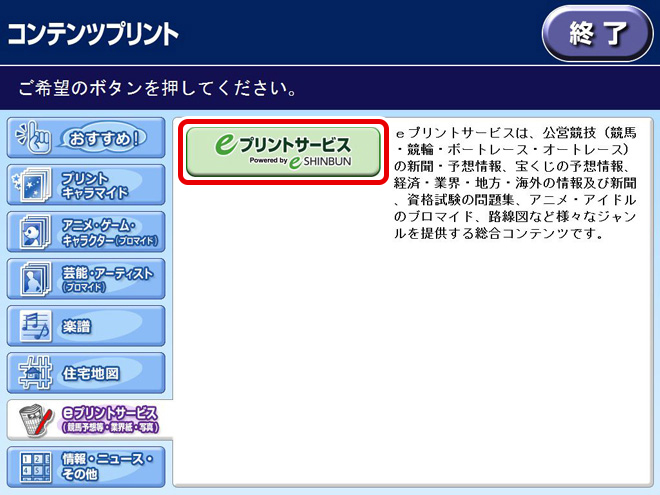Open the 情報・ニュース・その他 tab

coord(86,467)
